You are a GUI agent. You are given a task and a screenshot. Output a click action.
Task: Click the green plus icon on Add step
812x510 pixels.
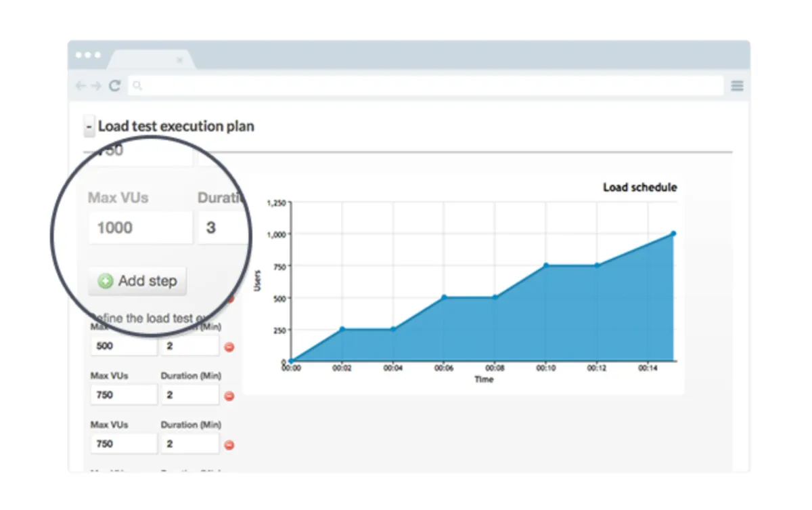tap(106, 281)
